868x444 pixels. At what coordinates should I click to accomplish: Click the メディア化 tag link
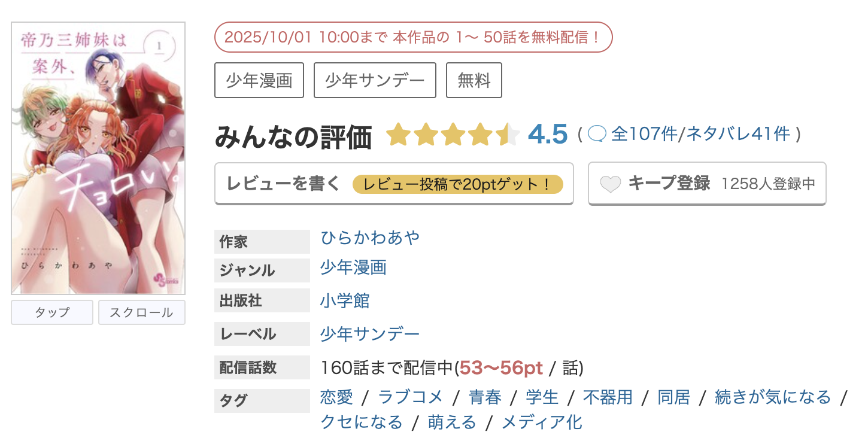[542, 422]
